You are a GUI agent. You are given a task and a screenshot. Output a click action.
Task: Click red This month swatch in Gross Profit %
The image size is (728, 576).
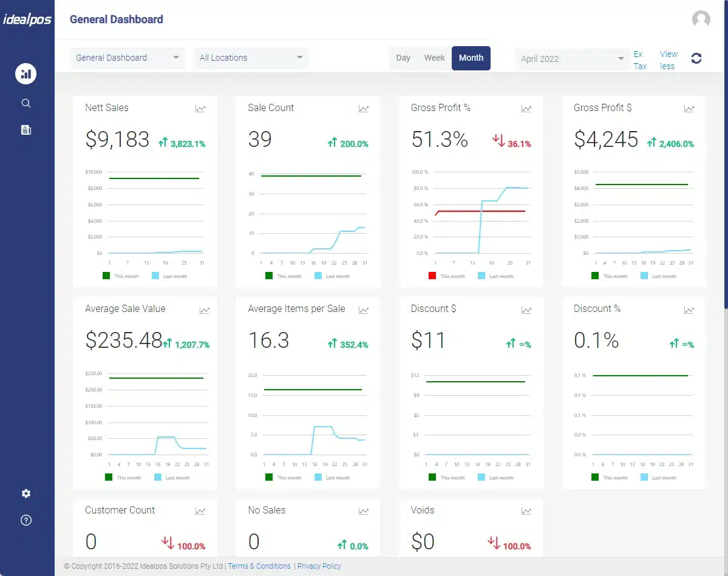(x=432, y=276)
